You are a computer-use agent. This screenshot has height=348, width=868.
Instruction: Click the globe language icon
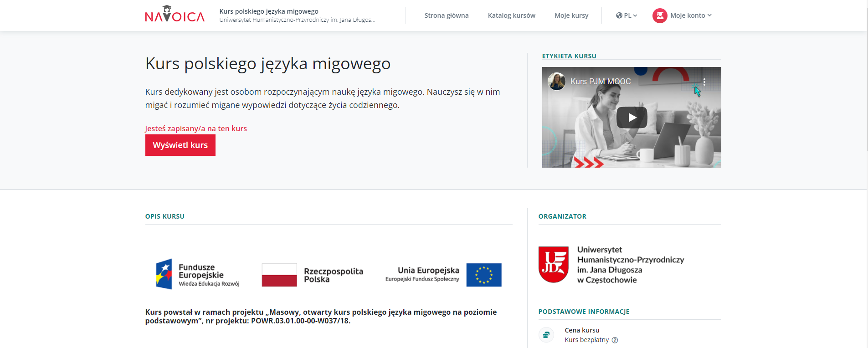[x=619, y=15]
